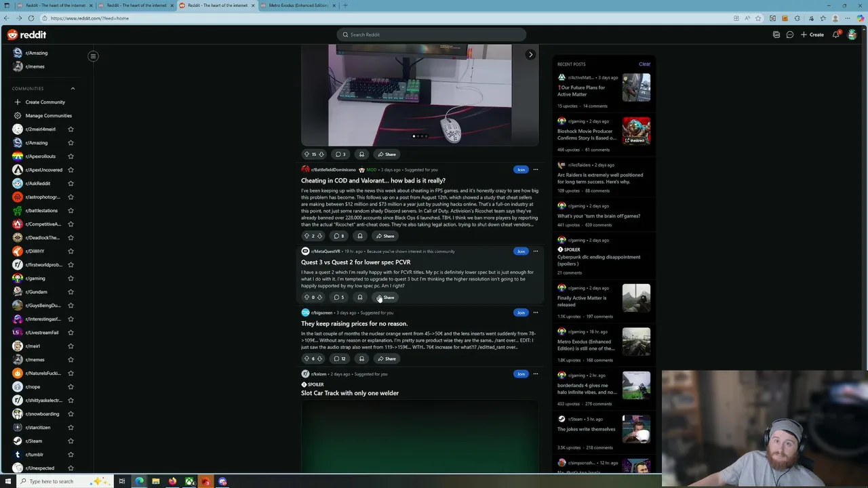Share the Cheating in COD post

(386, 236)
